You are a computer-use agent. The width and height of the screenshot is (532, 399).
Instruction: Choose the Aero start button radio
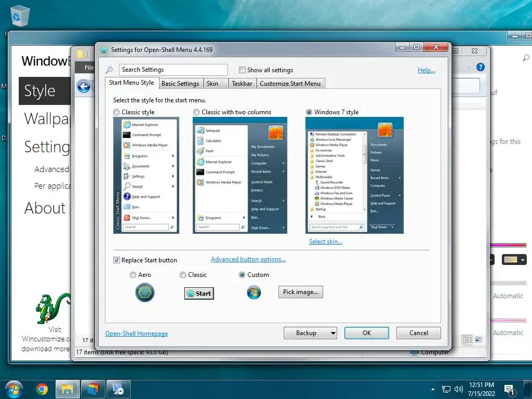pos(133,275)
